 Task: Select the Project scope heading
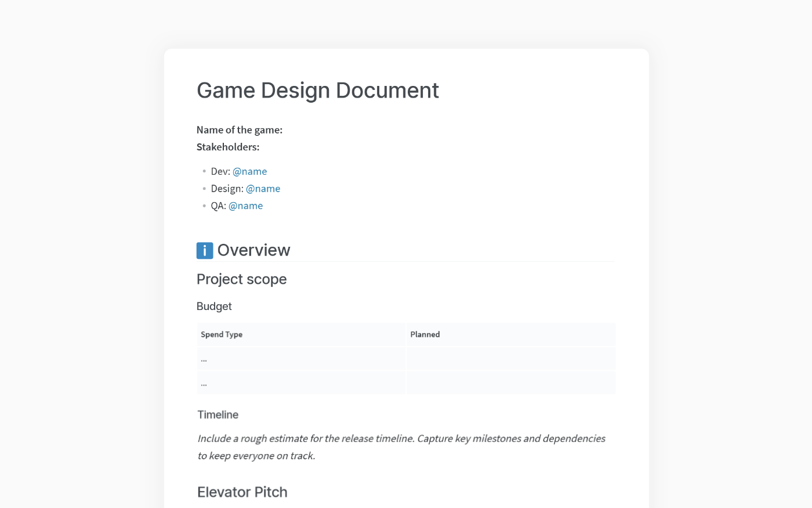(241, 279)
